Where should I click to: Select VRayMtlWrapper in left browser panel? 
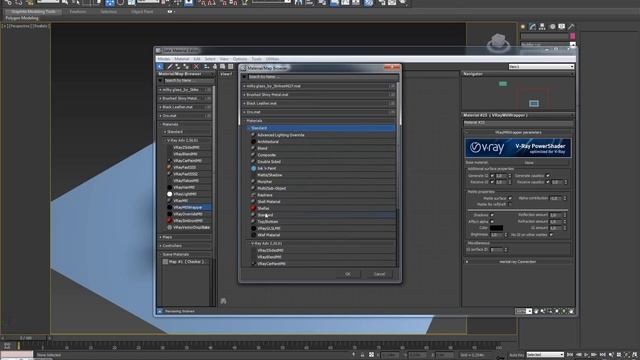pos(188,207)
